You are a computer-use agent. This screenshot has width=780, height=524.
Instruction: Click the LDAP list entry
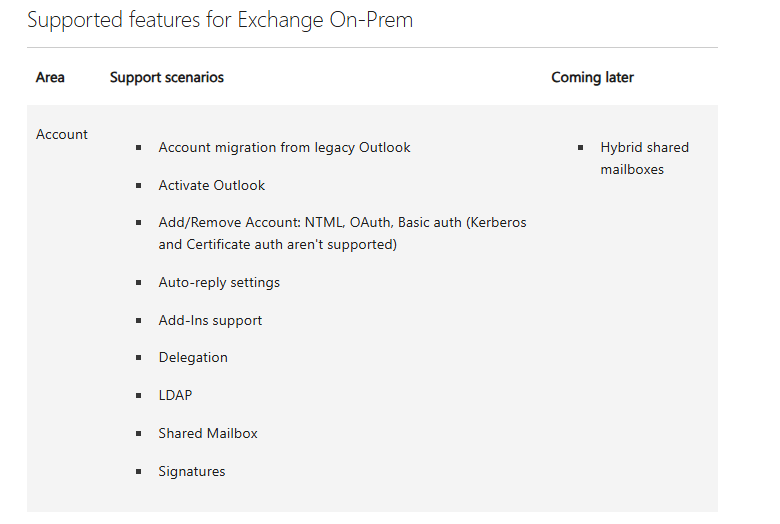(175, 395)
